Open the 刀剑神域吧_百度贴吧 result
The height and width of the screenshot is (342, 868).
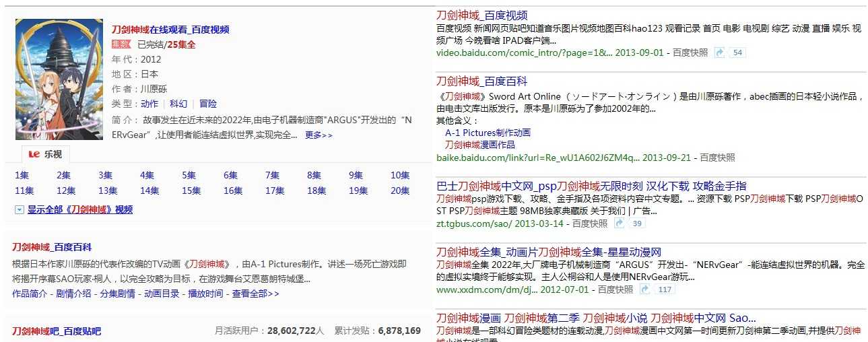[57, 331]
